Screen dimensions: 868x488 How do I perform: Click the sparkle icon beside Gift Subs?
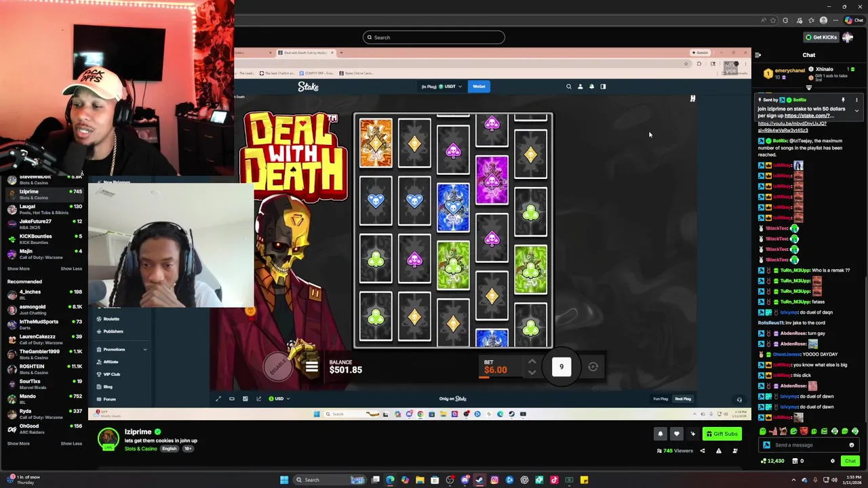click(692, 434)
